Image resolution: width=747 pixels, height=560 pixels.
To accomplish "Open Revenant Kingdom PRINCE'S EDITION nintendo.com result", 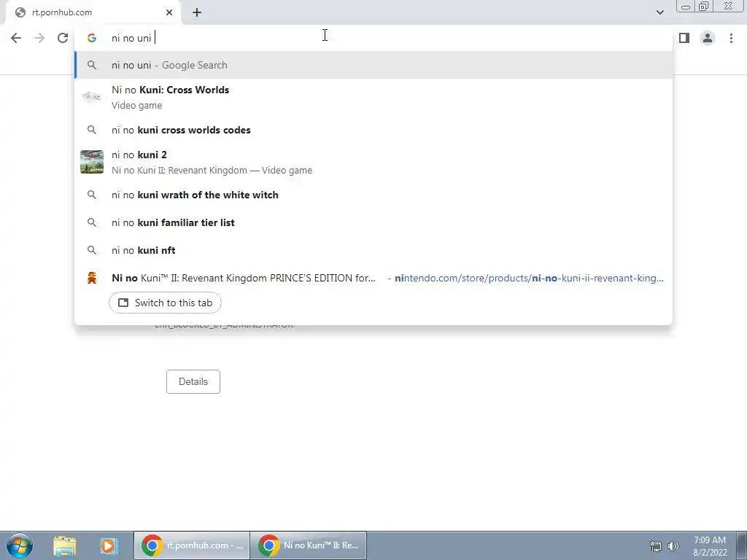I will pos(373,278).
